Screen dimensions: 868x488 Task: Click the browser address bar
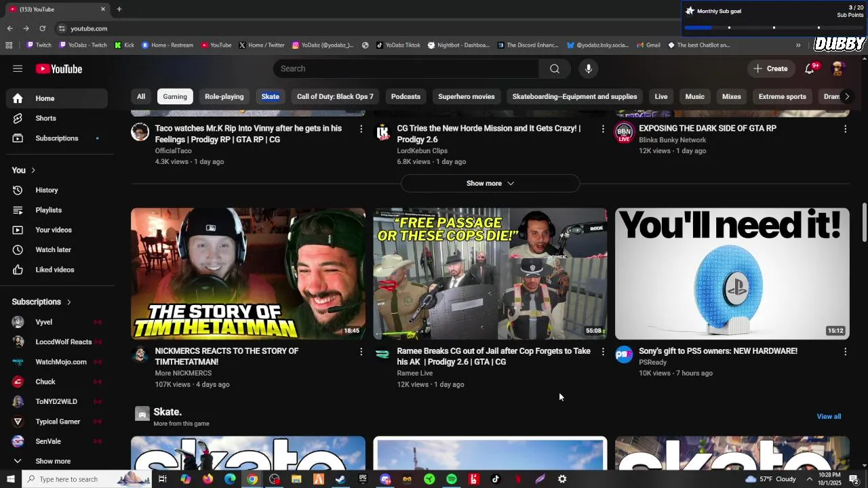(x=366, y=28)
